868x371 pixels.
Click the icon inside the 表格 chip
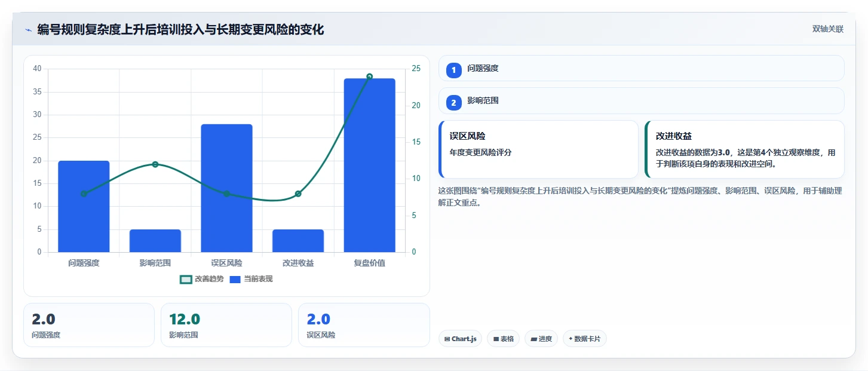pos(496,339)
